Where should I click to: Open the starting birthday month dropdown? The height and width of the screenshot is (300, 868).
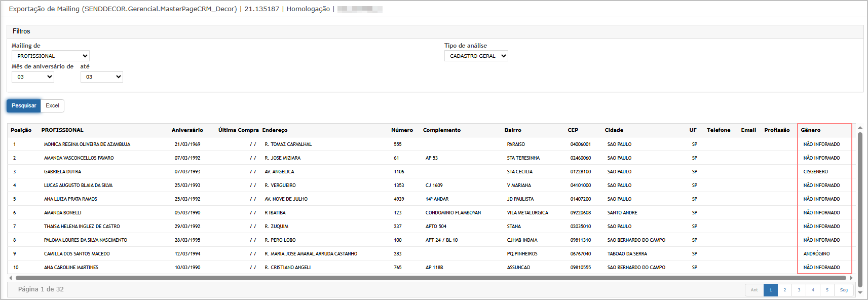pos(33,77)
